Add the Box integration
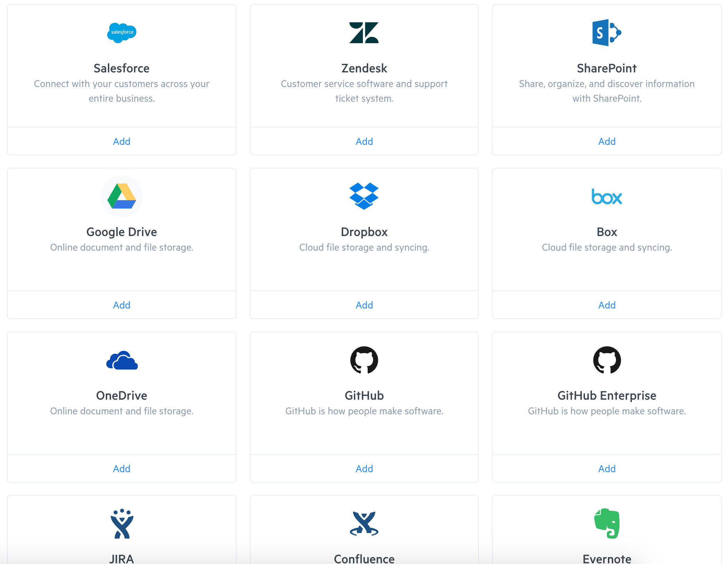 (x=607, y=305)
